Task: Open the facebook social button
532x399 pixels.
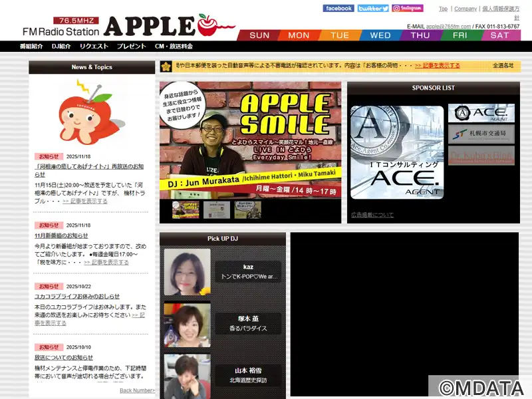Action: 338,8
